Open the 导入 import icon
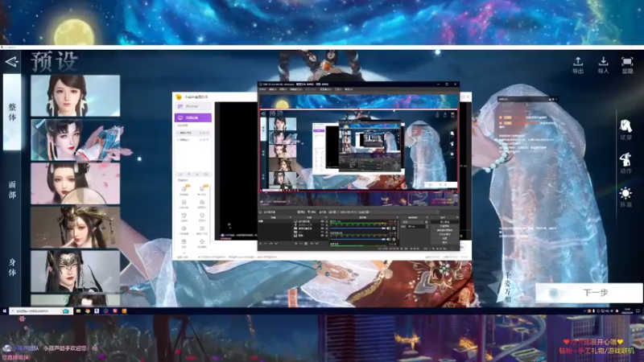644x362 pixels. (x=603, y=65)
